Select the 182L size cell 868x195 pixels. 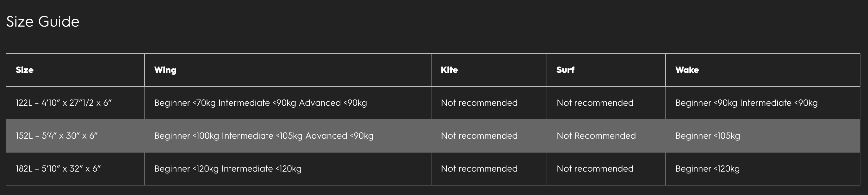(x=58, y=169)
